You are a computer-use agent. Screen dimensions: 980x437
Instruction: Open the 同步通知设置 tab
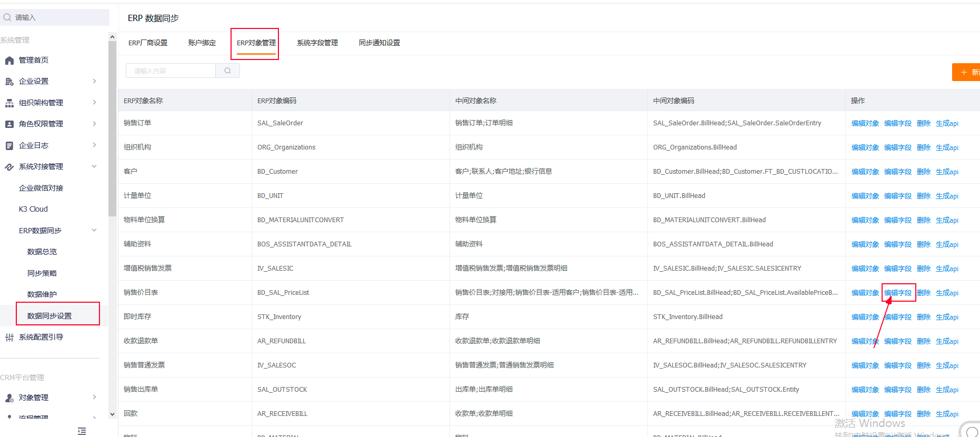379,43
